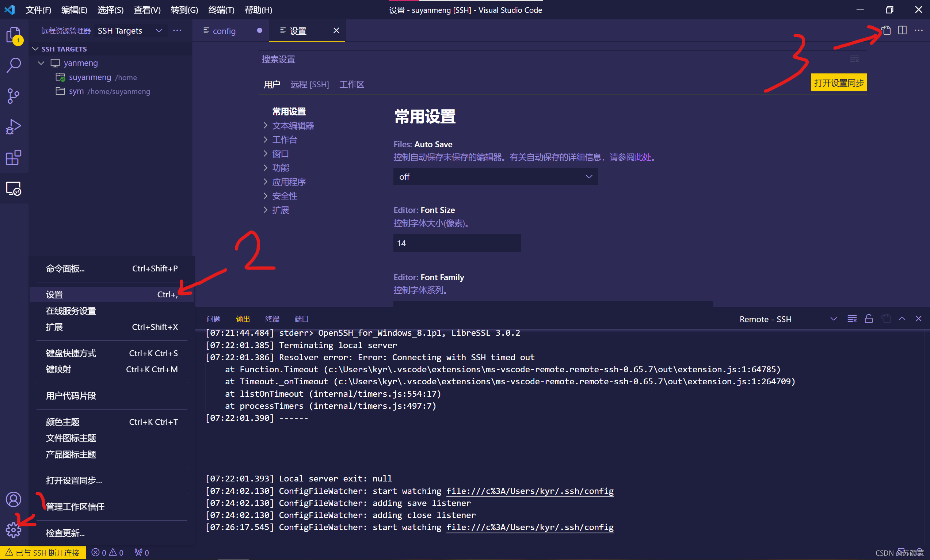Expand the 扩展 settings category
Screen dimensions: 930x560
(x=266, y=210)
